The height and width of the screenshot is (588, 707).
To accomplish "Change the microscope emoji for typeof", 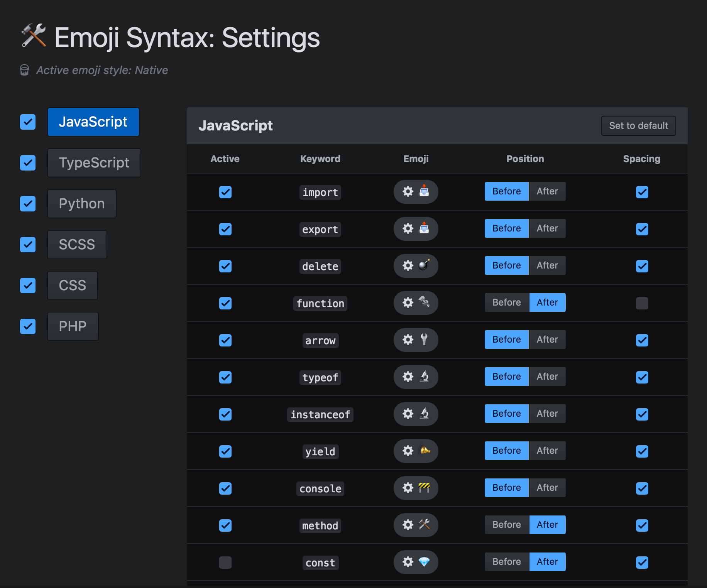I will pos(416,377).
